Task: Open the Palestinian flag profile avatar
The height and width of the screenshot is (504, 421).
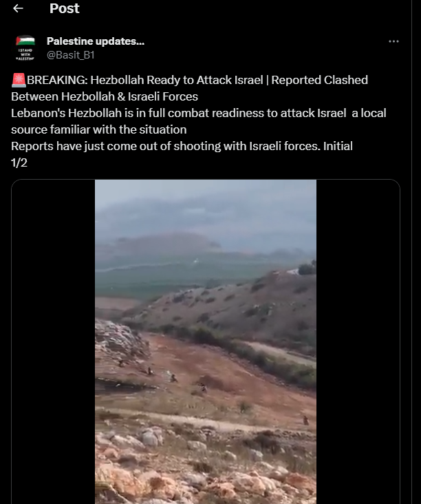Action: click(25, 48)
